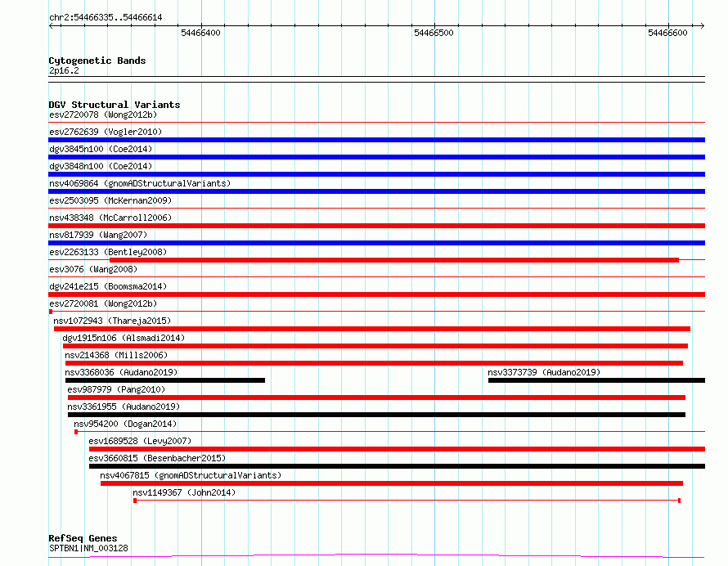Viewport: 728px width, 566px height.
Task: Open nsv1149367 (John2014) label
Action: (184, 492)
